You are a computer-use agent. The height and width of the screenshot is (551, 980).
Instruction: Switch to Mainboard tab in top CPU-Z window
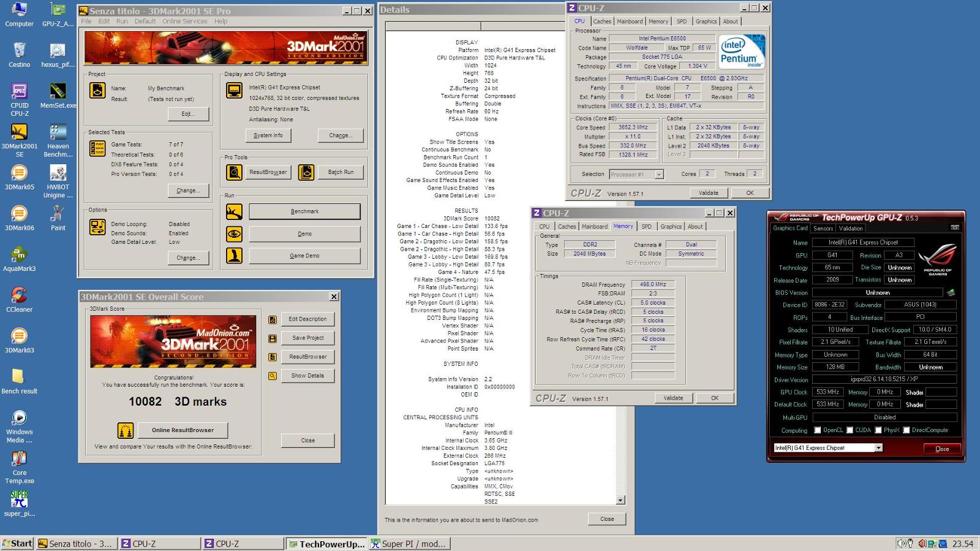[x=630, y=21]
